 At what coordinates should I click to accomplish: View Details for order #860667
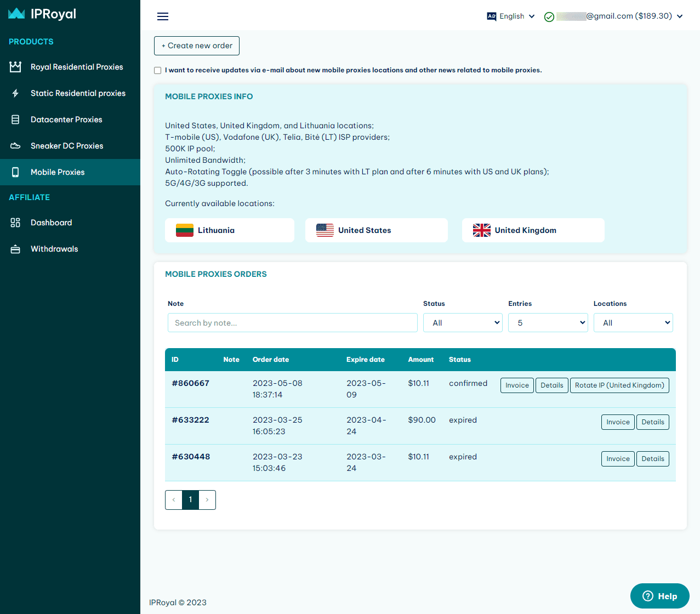pos(552,385)
